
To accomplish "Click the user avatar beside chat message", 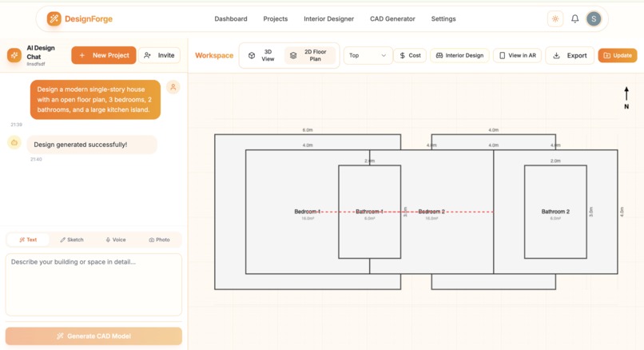I will 173,87.
